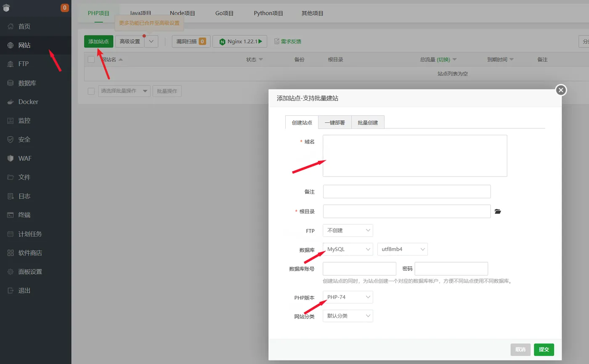
Task: Open the 终端 terminal icon
Action: click(x=11, y=215)
